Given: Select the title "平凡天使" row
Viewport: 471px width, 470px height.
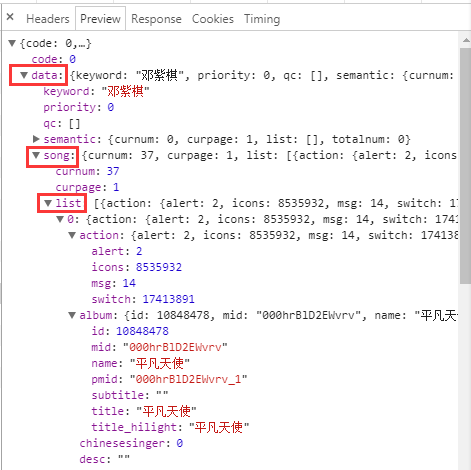Looking at the screenshot, I should click(x=144, y=411).
